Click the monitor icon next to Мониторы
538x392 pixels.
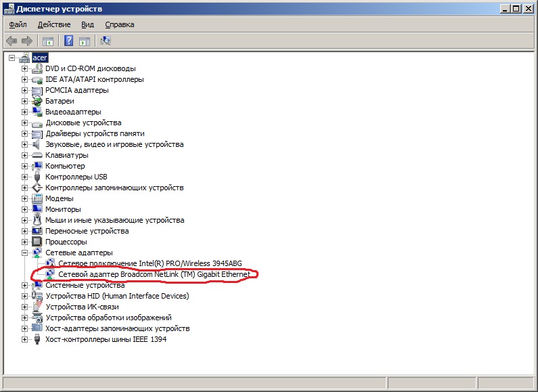coord(37,209)
